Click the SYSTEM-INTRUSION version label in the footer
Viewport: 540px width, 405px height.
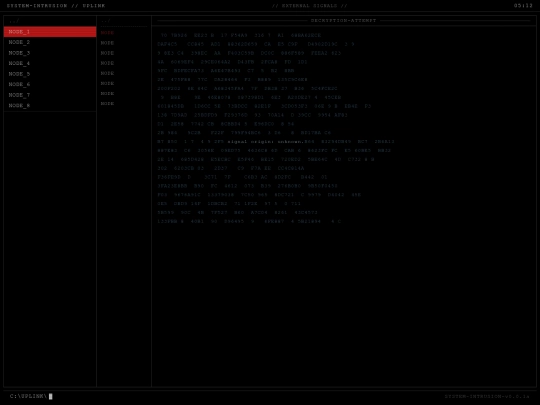click(x=487, y=396)
